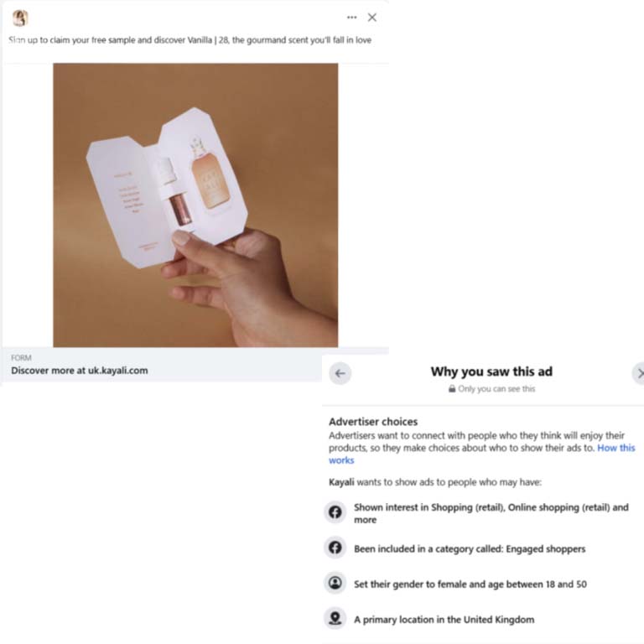Image resolution: width=644 pixels, height=644 pixels.
Task: Click the Kayali advertiser name in the panel
Action: point(341,482)
